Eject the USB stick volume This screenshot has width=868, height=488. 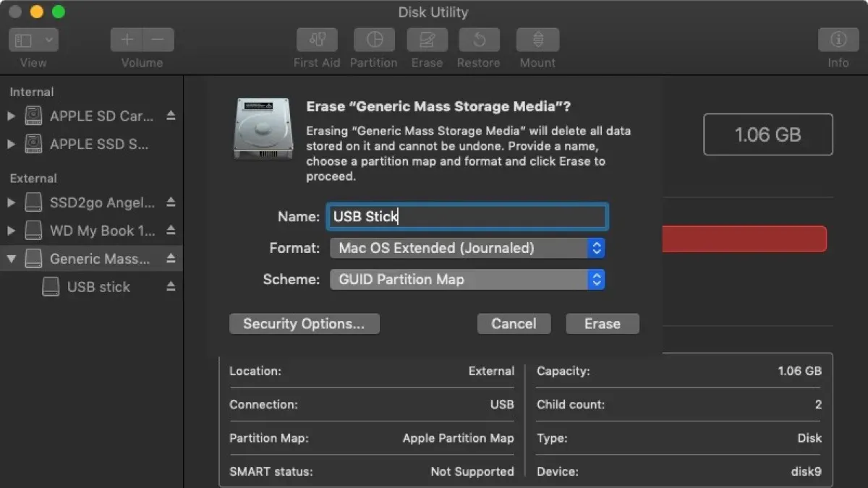click(x=171, y=287)
